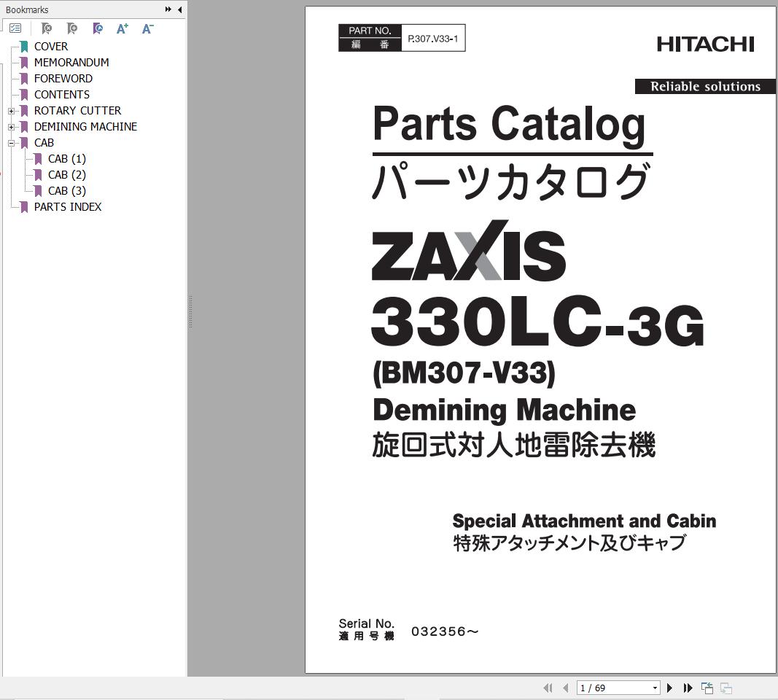Click the previous view icon
The image size is (778, 700).
[x=707, y=688]
